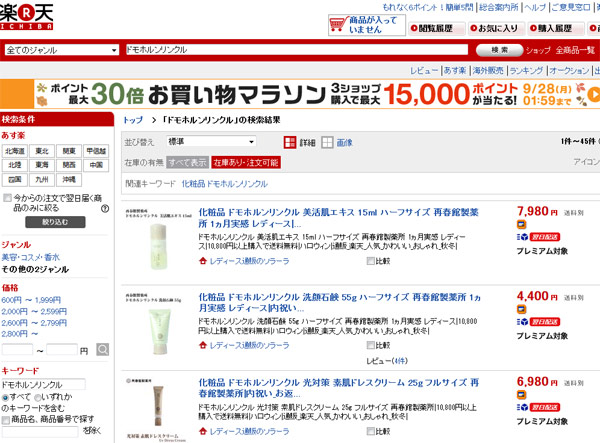
Task: Toggle すべて表示 stock filter
Action: (x=188, y=163)
